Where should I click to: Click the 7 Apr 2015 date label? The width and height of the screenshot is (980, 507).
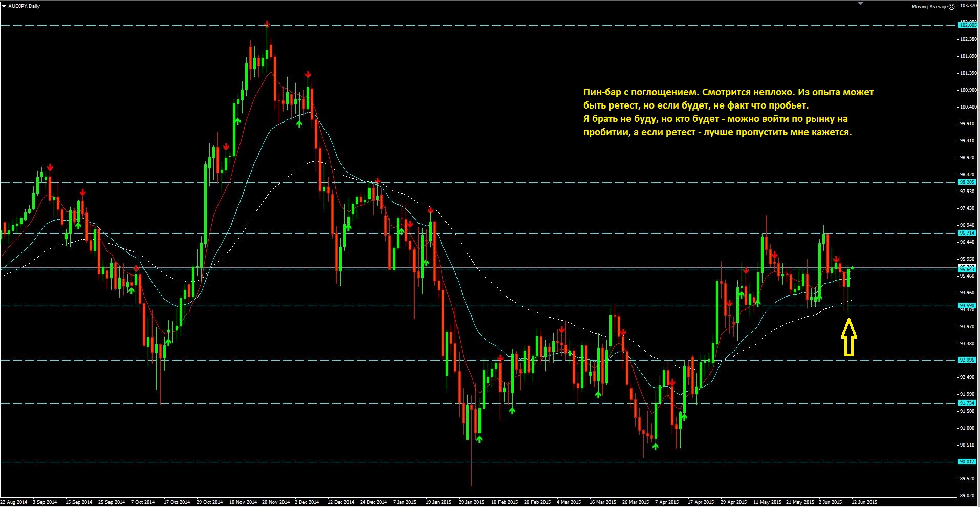(x=667, y=502)
